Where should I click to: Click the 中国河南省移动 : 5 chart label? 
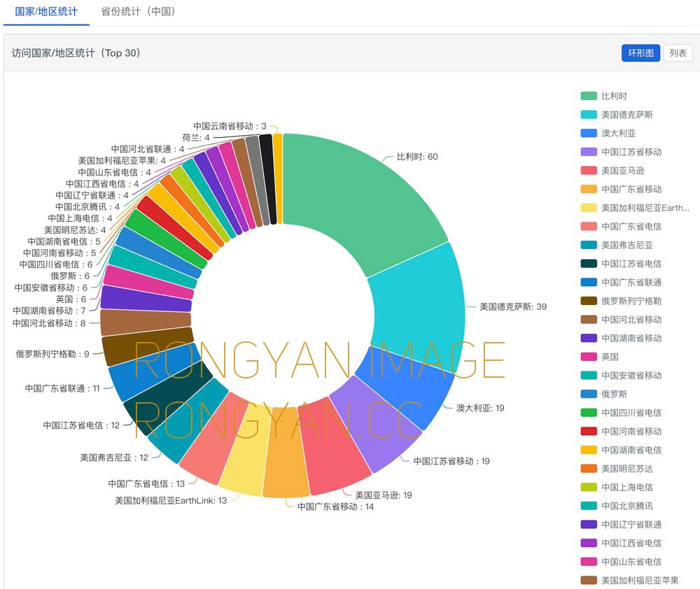coord(59,253)
